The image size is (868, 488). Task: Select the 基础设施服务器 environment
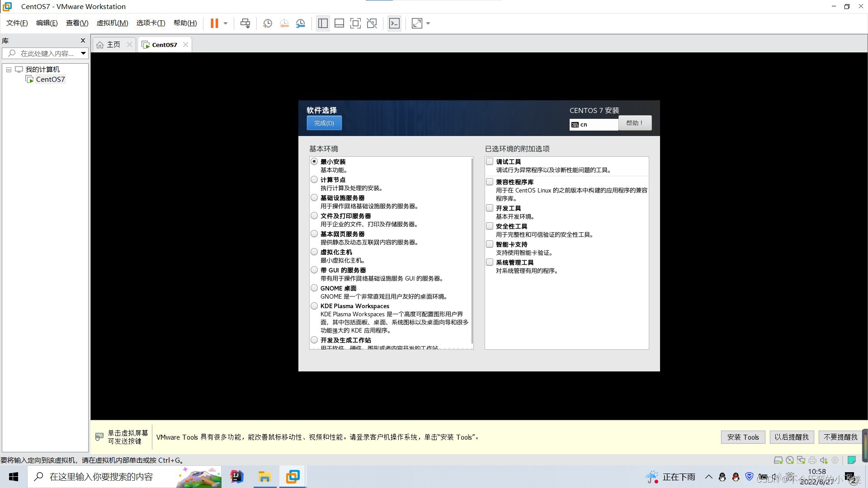point(314,197)
